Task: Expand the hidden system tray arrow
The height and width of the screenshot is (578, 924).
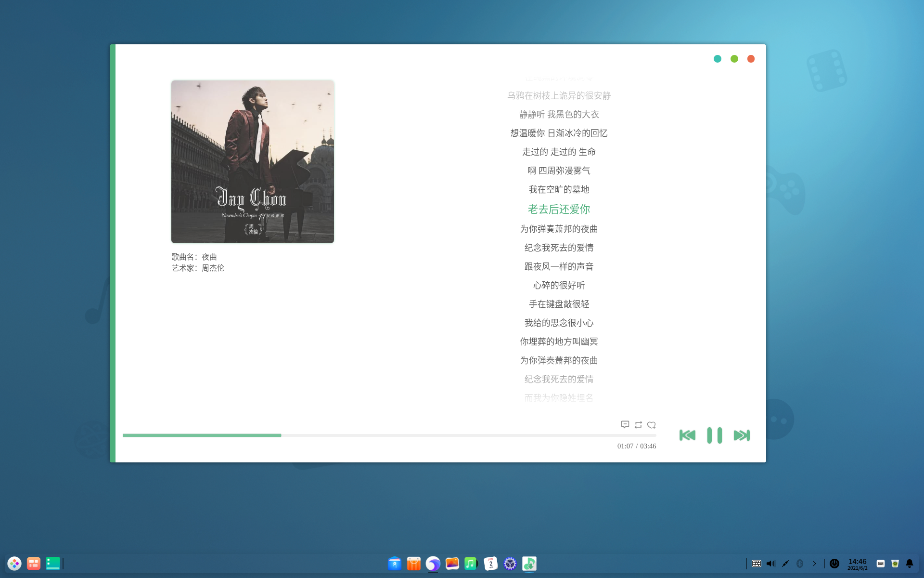Action: click(814, 563)
